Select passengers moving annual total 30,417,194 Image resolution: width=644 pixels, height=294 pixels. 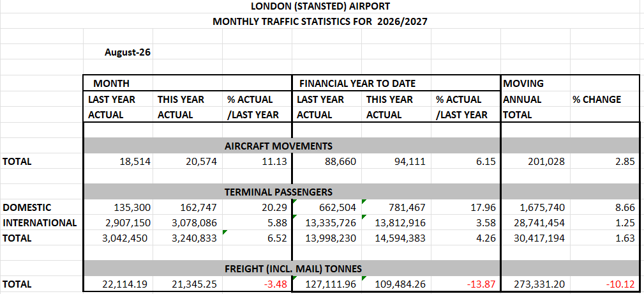pos(535,238)
